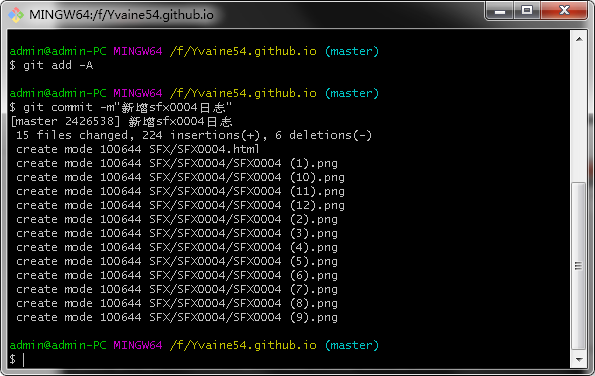Click the [master 2426538] commit result line
The height and width of the screenshot is (376, 595).
[x=121, y=121]
